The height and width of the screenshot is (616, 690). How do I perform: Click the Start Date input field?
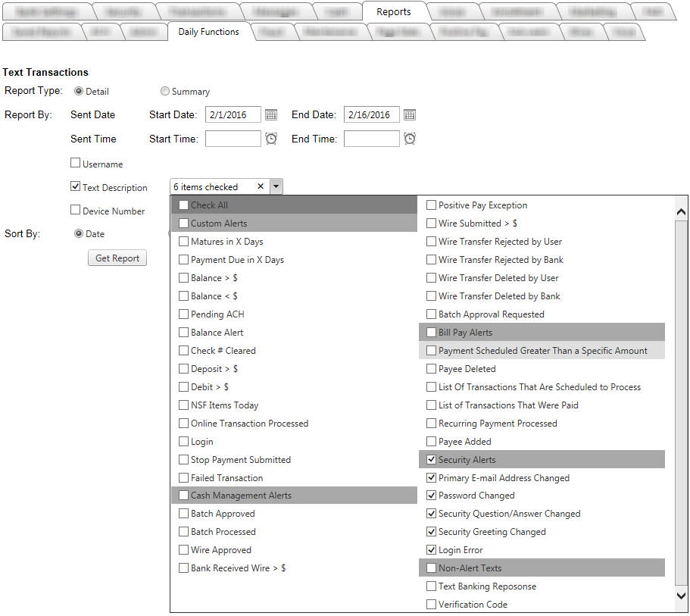tap(233, 115)
